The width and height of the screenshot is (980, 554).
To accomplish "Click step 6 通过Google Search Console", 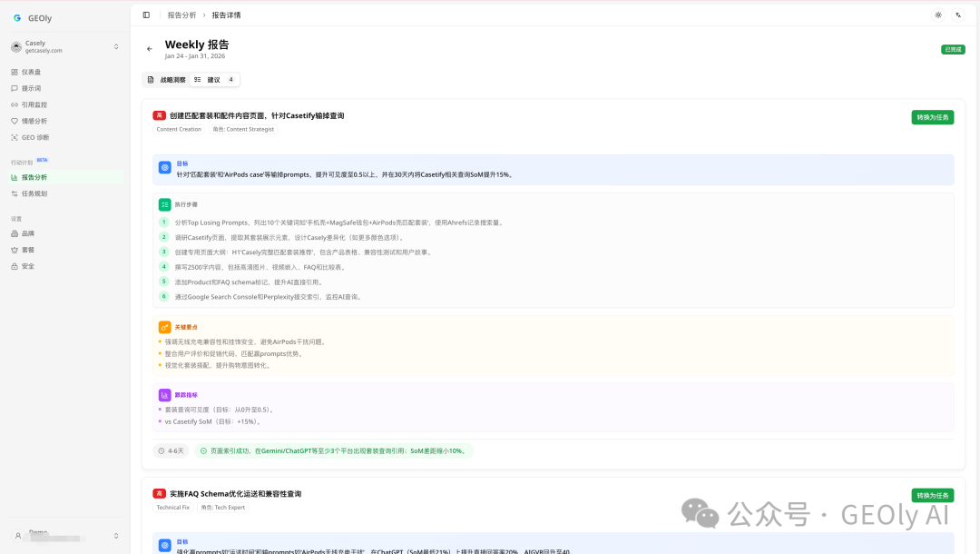I will (268, 297).
